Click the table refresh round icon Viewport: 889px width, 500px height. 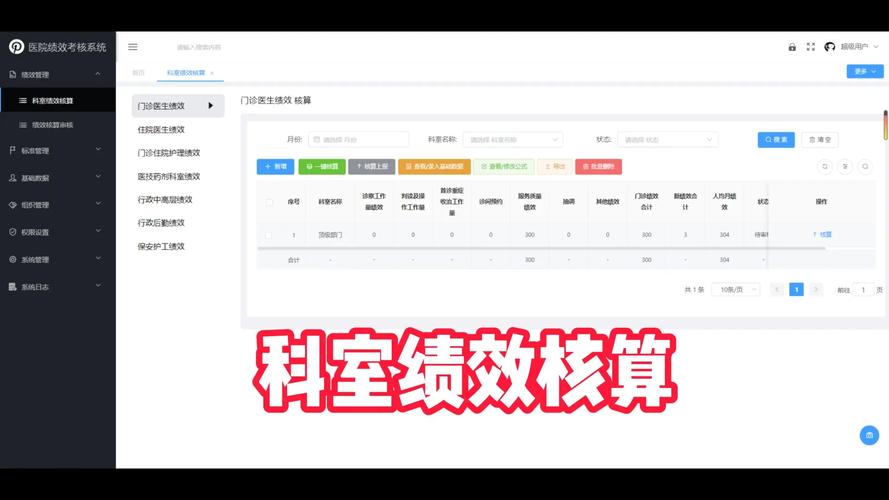(825, 167)
